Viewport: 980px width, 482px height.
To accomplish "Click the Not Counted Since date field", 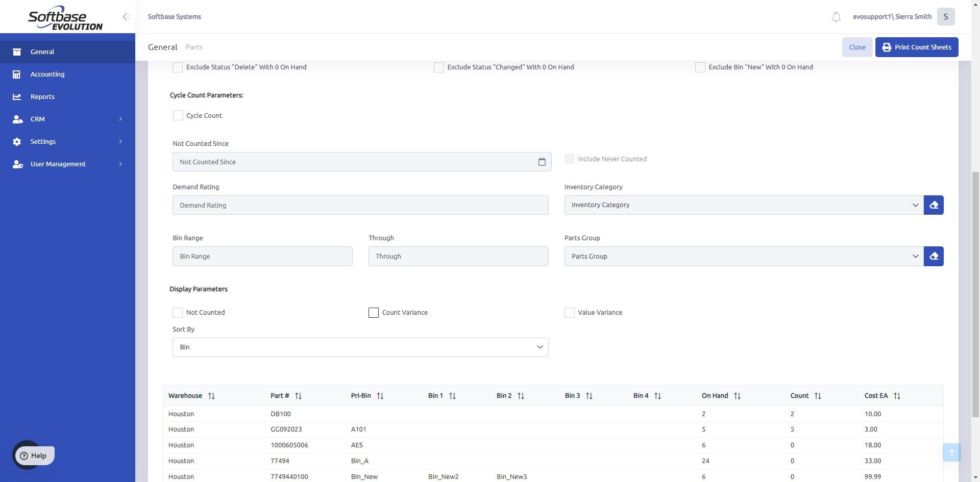I will [x=362, y=162].
